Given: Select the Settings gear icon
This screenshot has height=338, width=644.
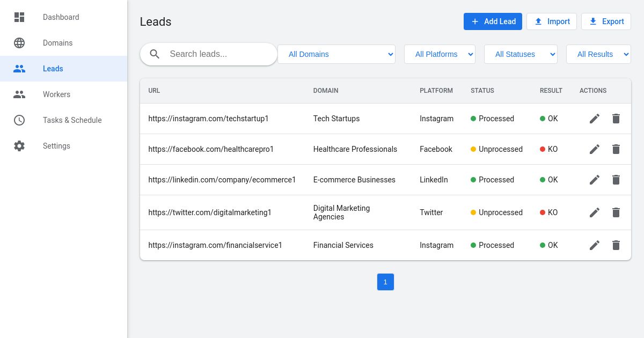Looking at the screenshot, I should pyautogui.click(x=19, y=146).
